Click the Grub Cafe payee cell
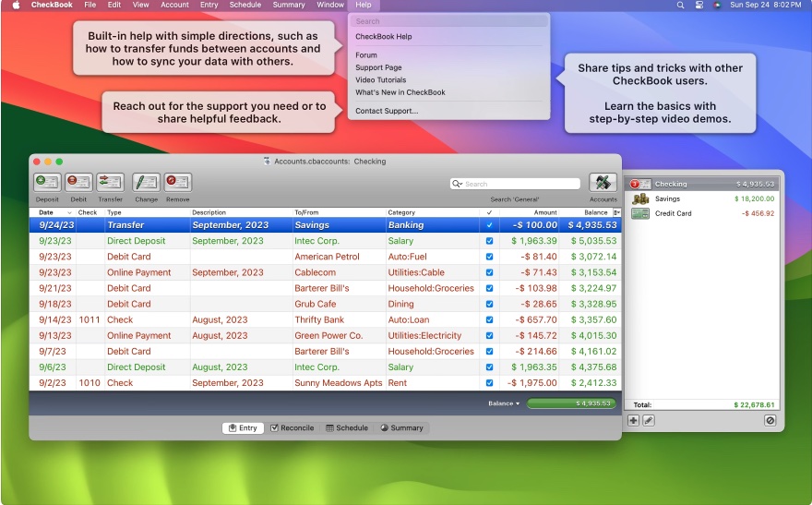This screenshot has width=812, height=505. click(316, 304)
